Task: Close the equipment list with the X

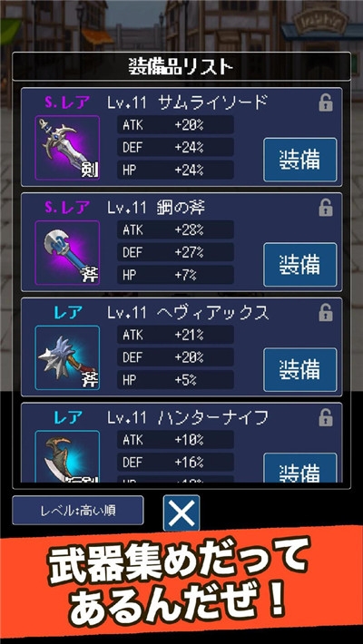Action: (181, 513)
